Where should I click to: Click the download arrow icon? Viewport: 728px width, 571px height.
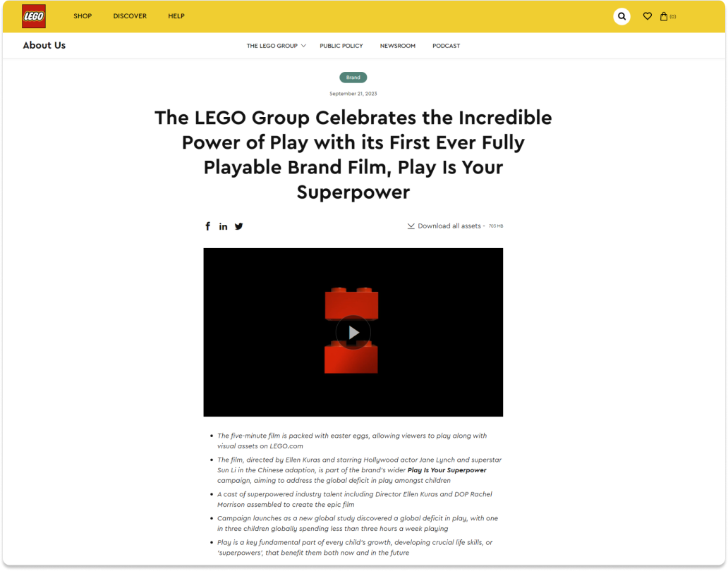(411, 226)
